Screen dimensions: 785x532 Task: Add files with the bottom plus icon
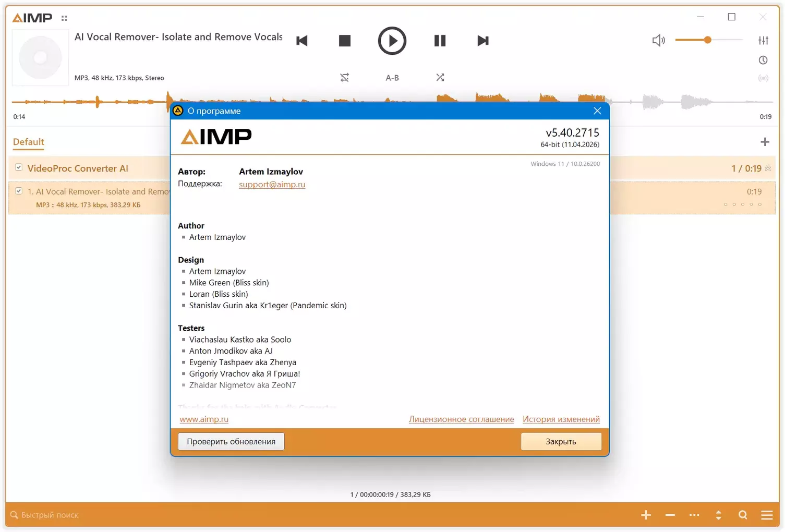[646, 515]
